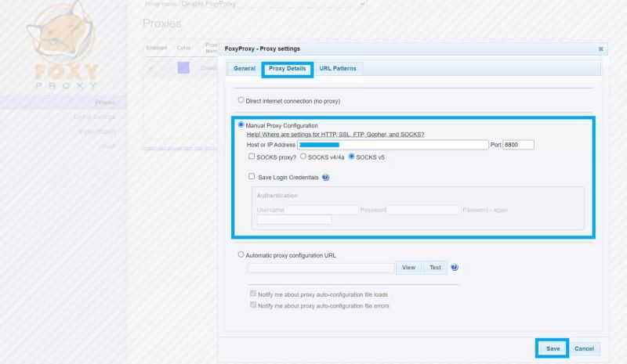Screen dimensions: 627x364
Task: Choose SOCKS v4/4a radio option
Action: [x=303, y=157]
